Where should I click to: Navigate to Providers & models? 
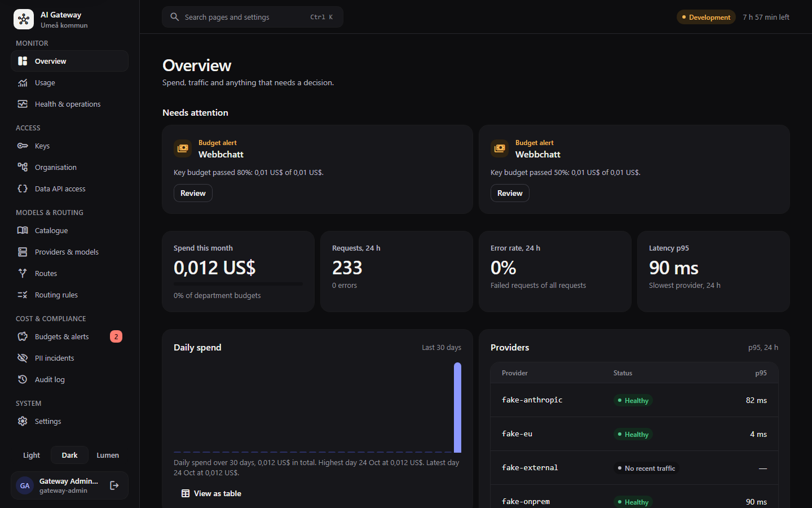(69, 252)
